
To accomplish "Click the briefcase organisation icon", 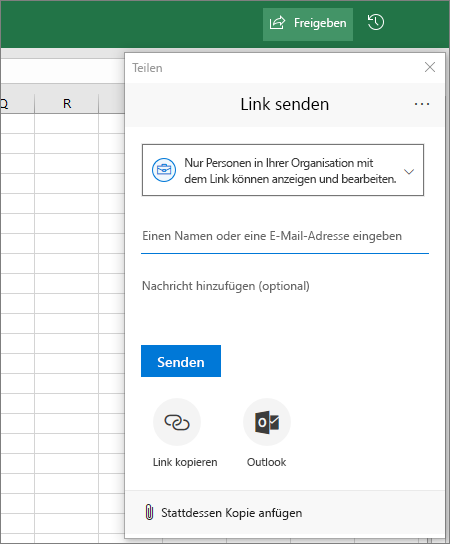I will 164,170.
